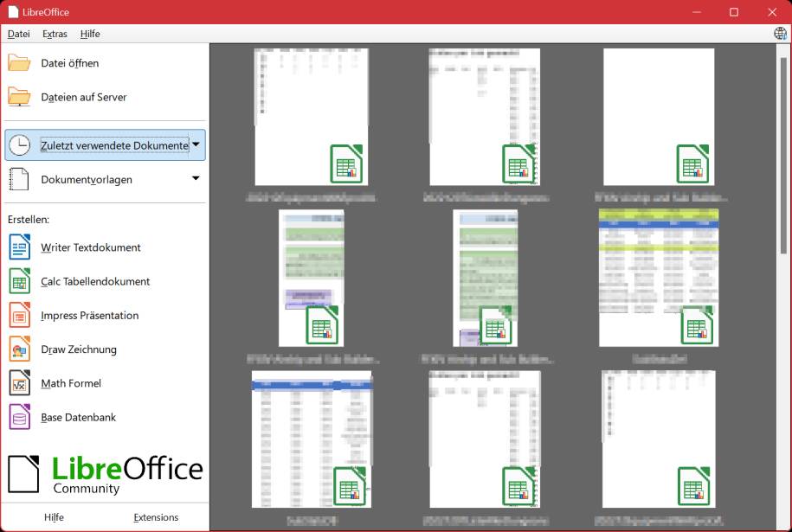Click the Impress presentation icon
Image resolution: width=792 pixels, height=532 pixels.
(20, 315)
